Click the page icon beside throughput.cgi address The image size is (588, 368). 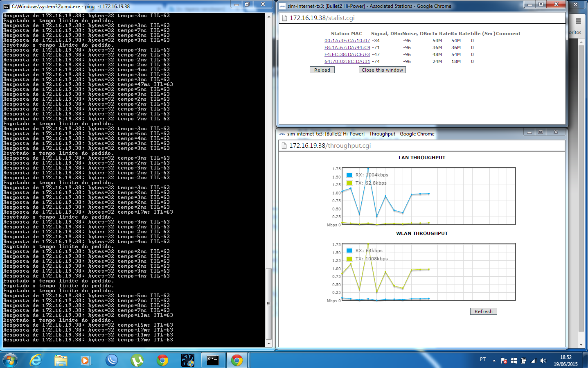point(284,146)
